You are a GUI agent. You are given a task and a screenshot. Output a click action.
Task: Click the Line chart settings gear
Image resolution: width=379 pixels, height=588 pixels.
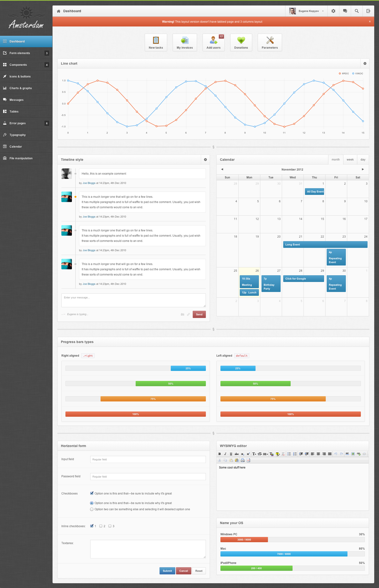tap(365, 63)
